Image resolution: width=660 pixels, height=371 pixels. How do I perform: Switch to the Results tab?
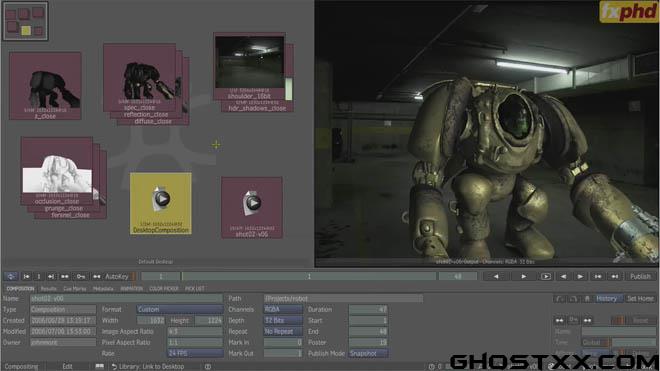coord(48,289)
